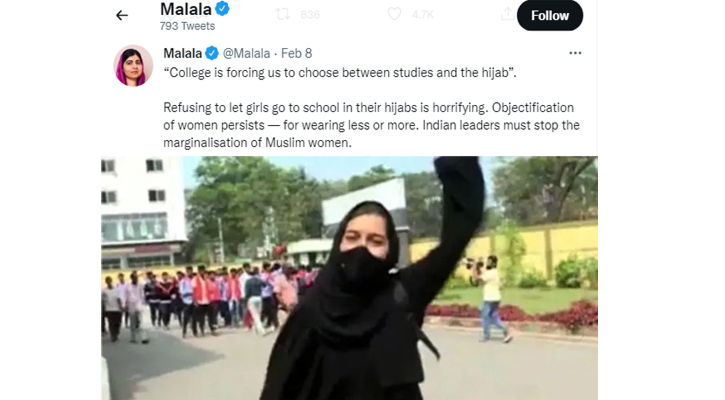Click the cameraman in the video frame
This screenshot has height=400, width=725.
click(x=491, y=298)
